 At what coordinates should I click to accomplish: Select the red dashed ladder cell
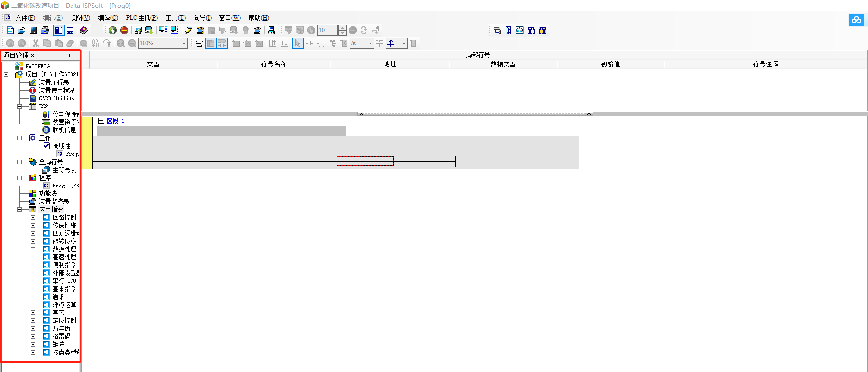click(x=365, y=161)
